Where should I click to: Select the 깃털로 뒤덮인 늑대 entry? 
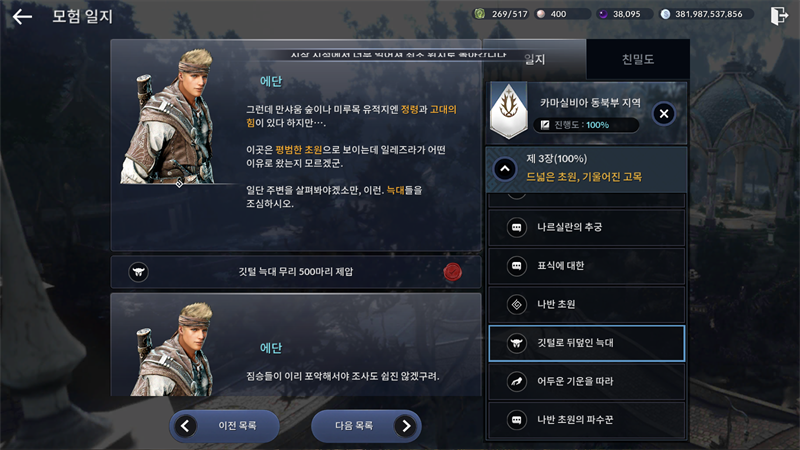point(586,343)
